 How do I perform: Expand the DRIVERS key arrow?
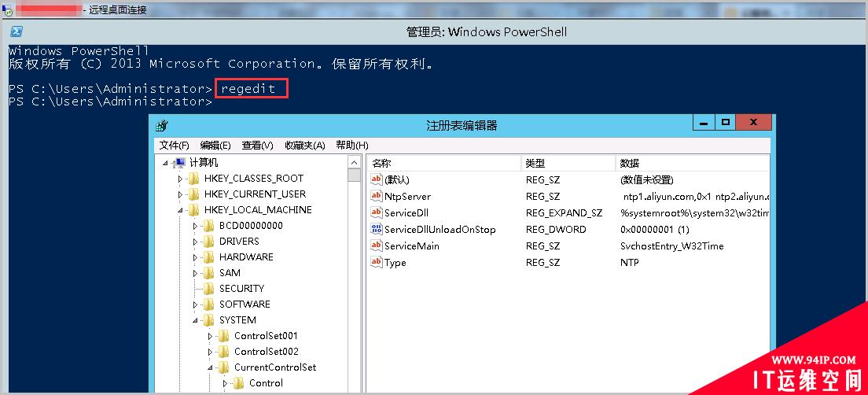(x=195, y=242)
